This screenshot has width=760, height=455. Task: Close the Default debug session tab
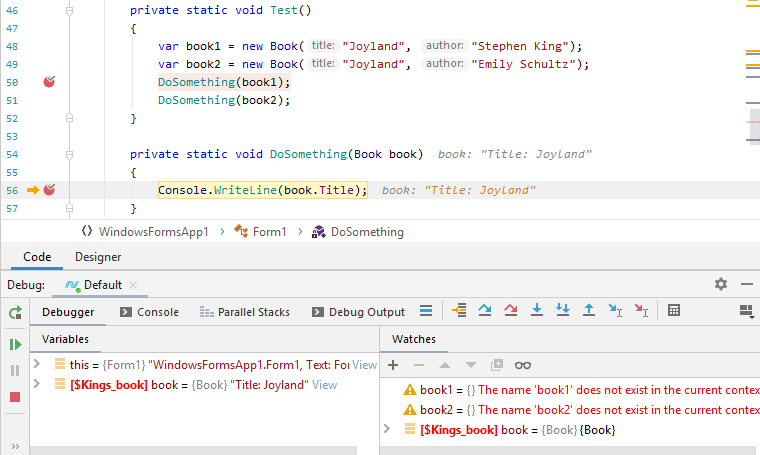(x=133, y=285)
